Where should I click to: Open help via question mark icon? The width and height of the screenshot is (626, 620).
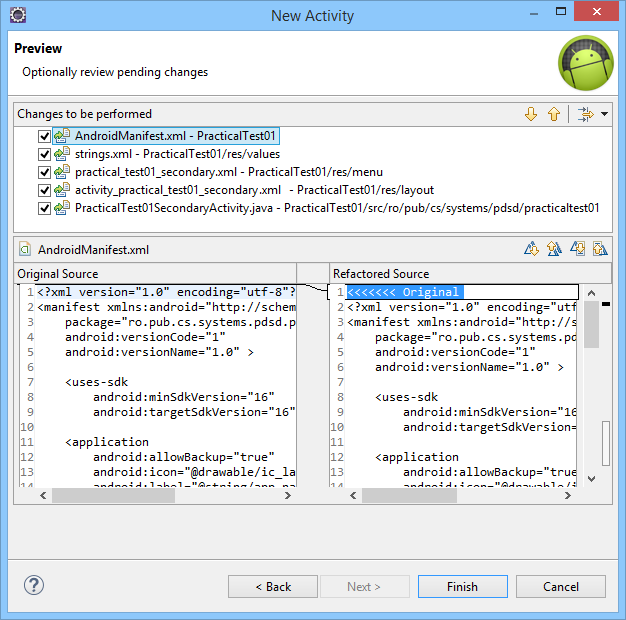(34, 585)
